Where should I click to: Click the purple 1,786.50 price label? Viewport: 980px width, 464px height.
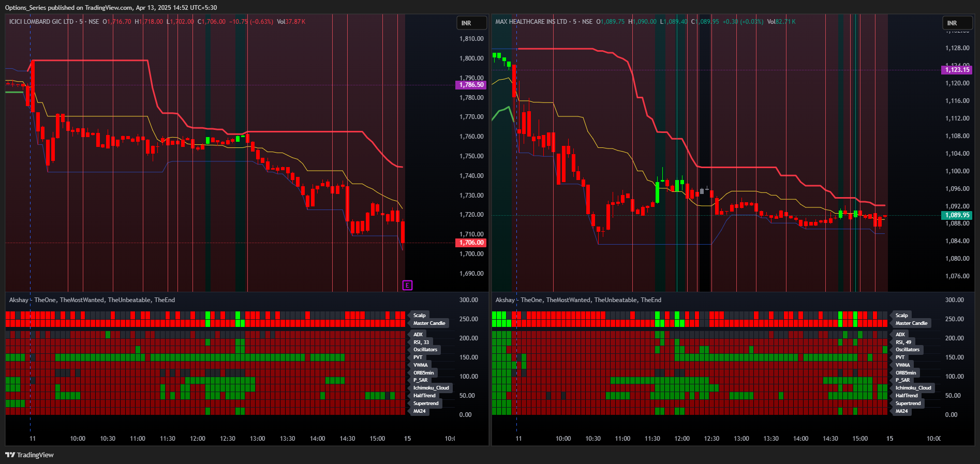(x=471, y=85)
